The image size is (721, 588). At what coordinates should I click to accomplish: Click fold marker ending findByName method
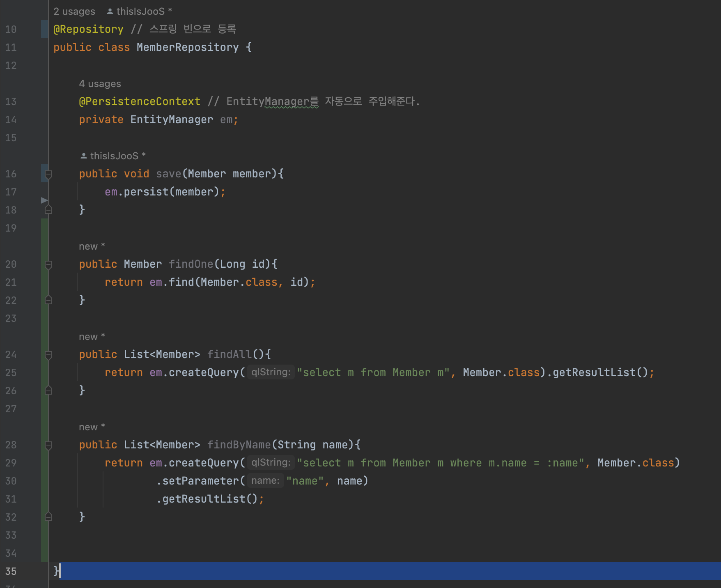[x=48, y=517]
